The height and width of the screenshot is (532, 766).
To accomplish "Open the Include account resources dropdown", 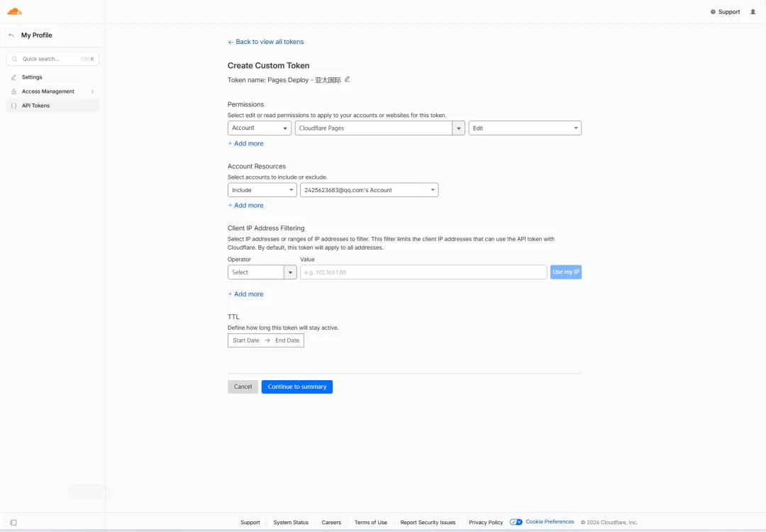I will tap(262, 190).
